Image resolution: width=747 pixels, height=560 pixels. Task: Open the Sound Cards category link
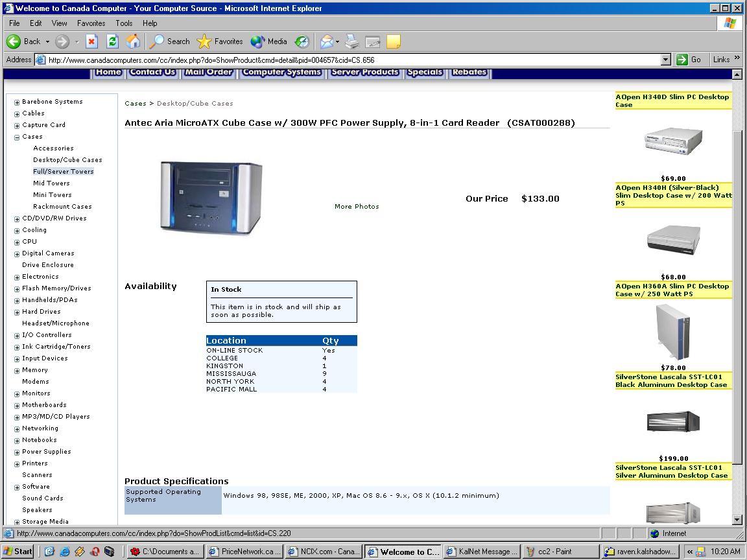tap(42, 498)
